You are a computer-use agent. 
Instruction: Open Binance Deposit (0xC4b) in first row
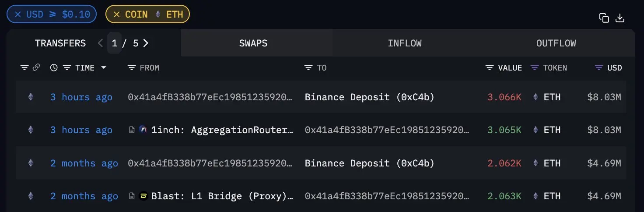tap(369, 97)
